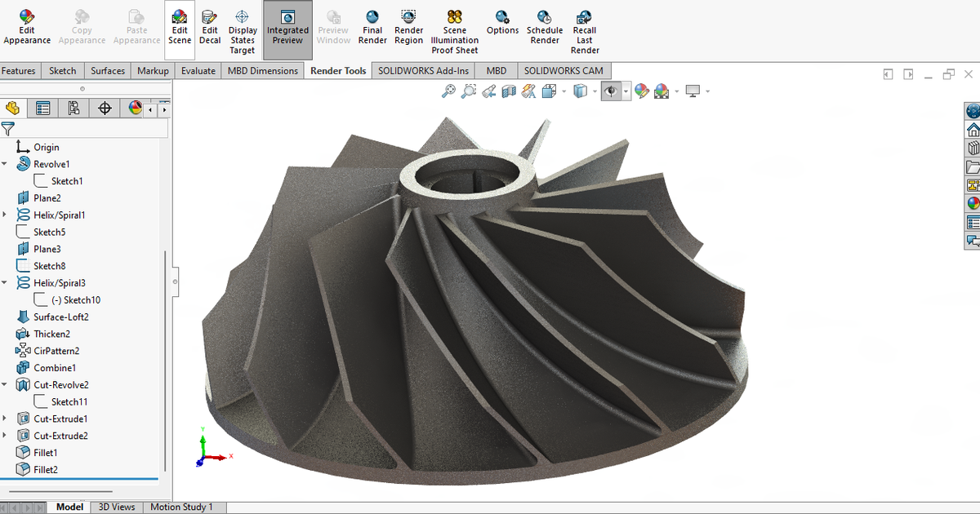Switch to the Render Tools ribbon tab
This screenshot has height=514, width=980.
pyautogui.click(x=337, y=70)
